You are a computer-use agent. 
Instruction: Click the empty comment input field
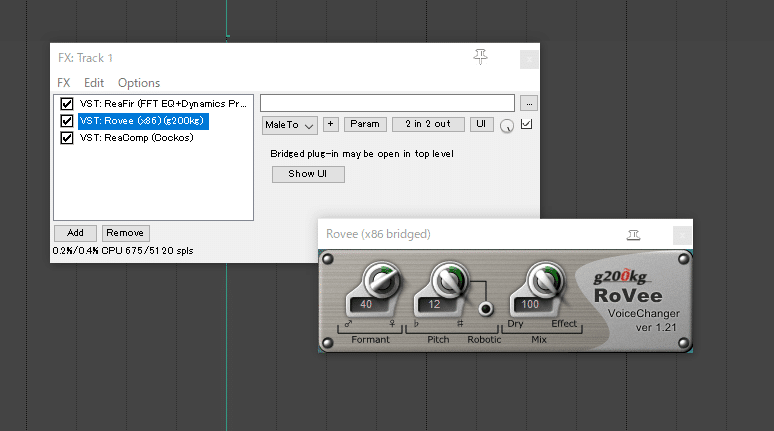click(387, 103)
